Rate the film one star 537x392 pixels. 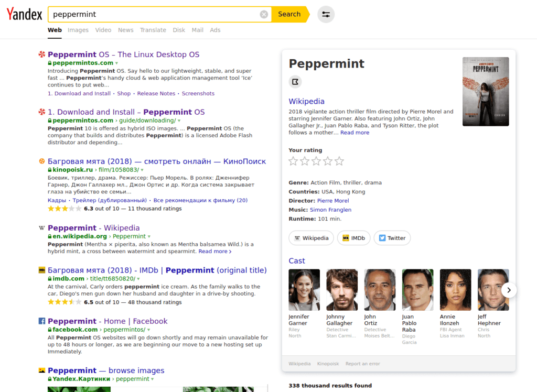(293, 161)
